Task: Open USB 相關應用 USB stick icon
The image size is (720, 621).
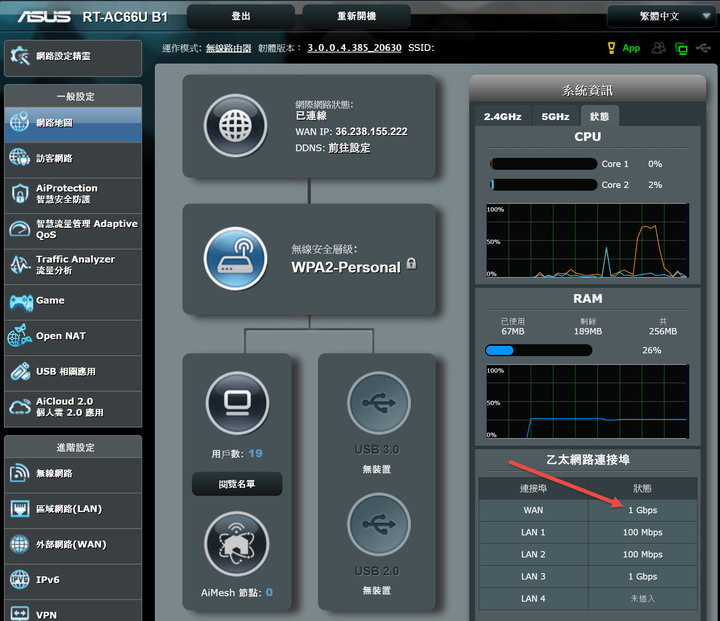Action: pos(20,371)
